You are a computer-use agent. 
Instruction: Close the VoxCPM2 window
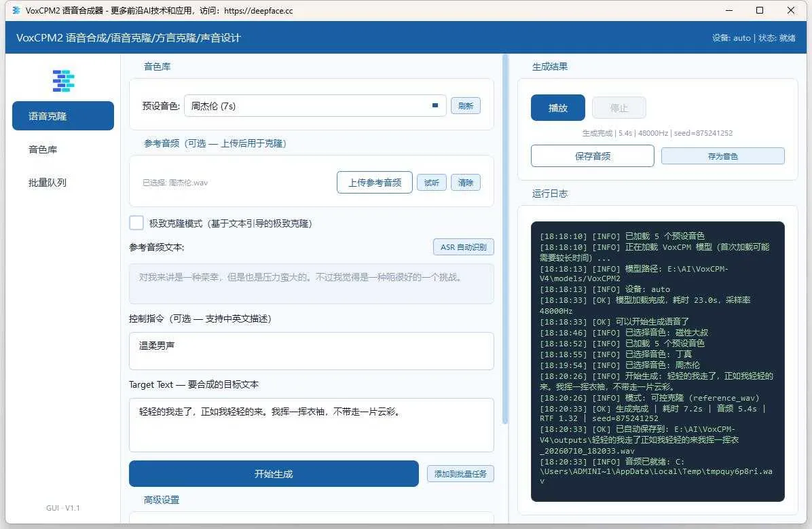pyautogui.click(x=791, y=10)
